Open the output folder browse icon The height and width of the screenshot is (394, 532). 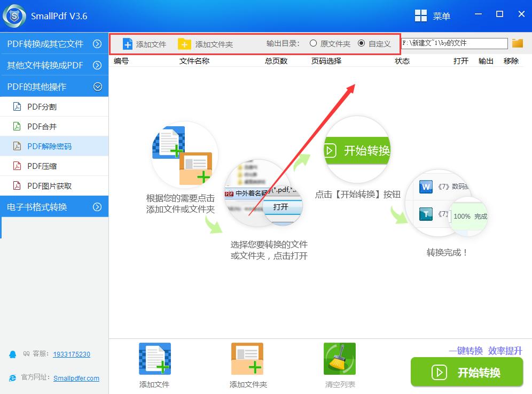517,43
